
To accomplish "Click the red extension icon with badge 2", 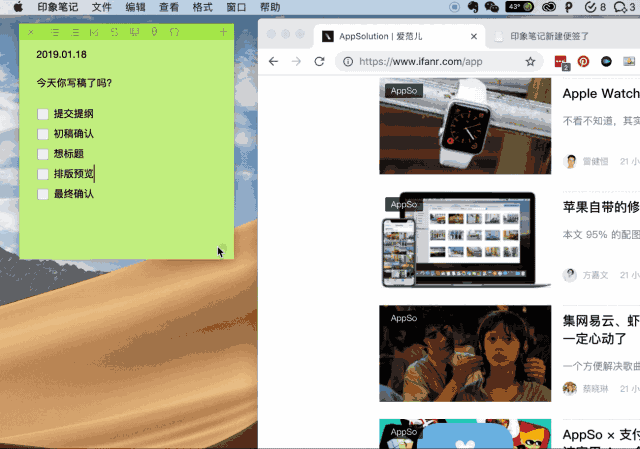I will [x=562, y=62].
